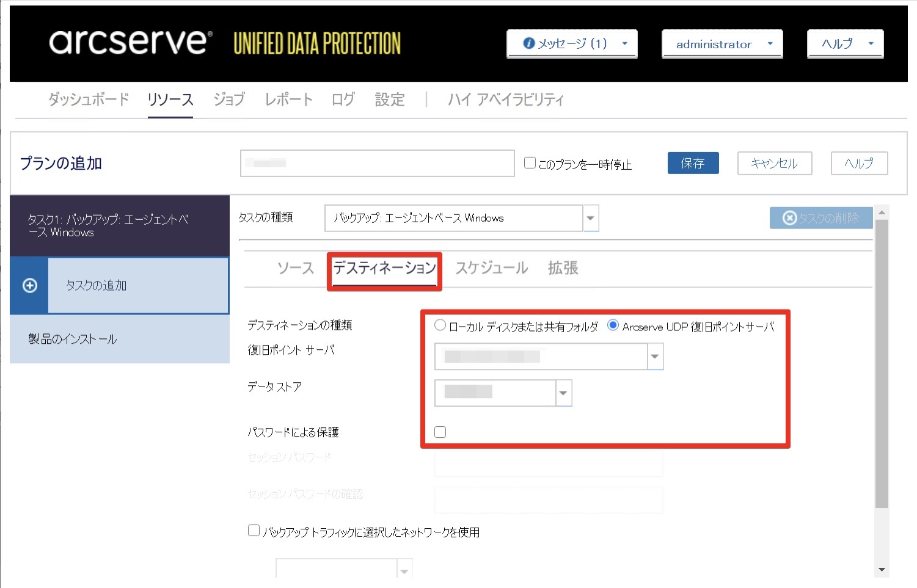The width and height of the screenshot is (917, 588).
Task: Click the arcserve logo
Action: tap(131, 42)
